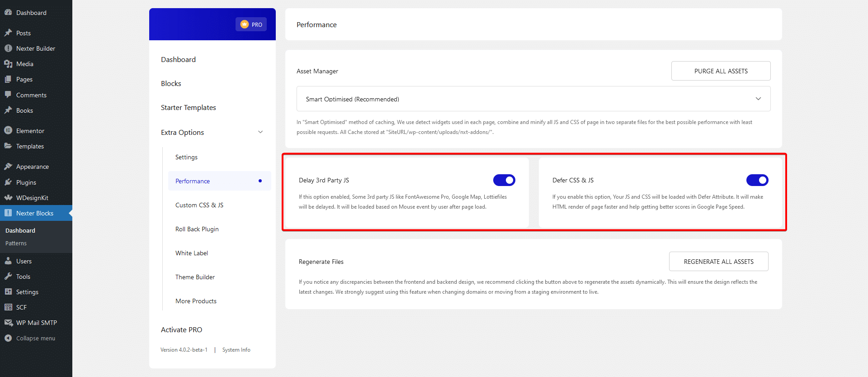Click the Nexter Builder icon
This screenshot has height=377, width=868.
click(x=8, y=48)
